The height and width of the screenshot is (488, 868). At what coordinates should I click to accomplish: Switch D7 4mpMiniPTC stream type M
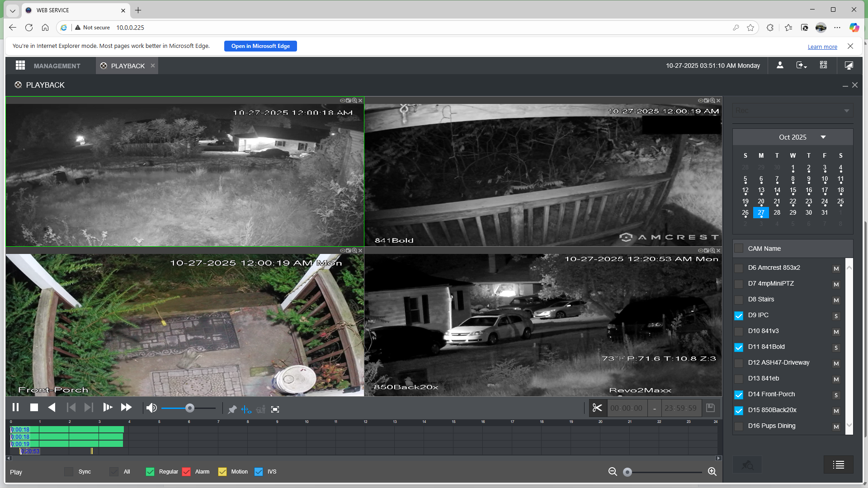pyautogui.click(x=836, y=285)
